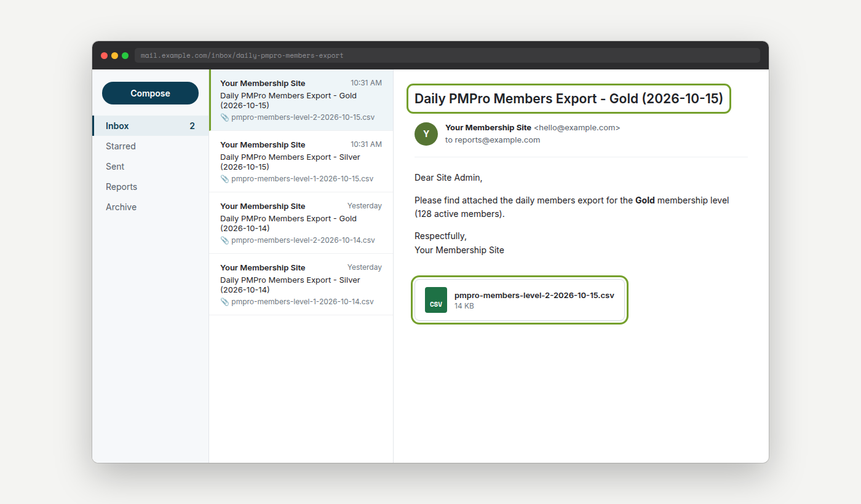The width and height of the screenshot is (861, 504).
Task: Click "Your Membership Site" sender name in reading pane header
Action: [x=488, y=128]
